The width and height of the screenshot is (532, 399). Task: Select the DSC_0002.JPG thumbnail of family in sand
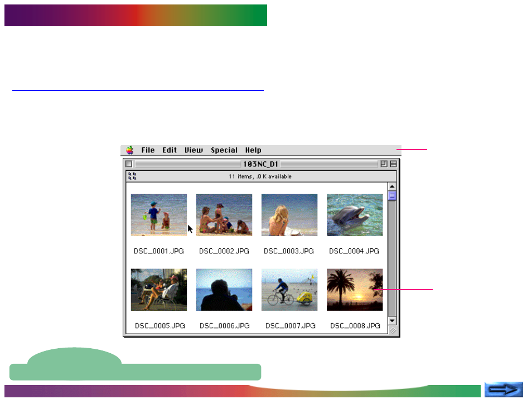point(224,215)
